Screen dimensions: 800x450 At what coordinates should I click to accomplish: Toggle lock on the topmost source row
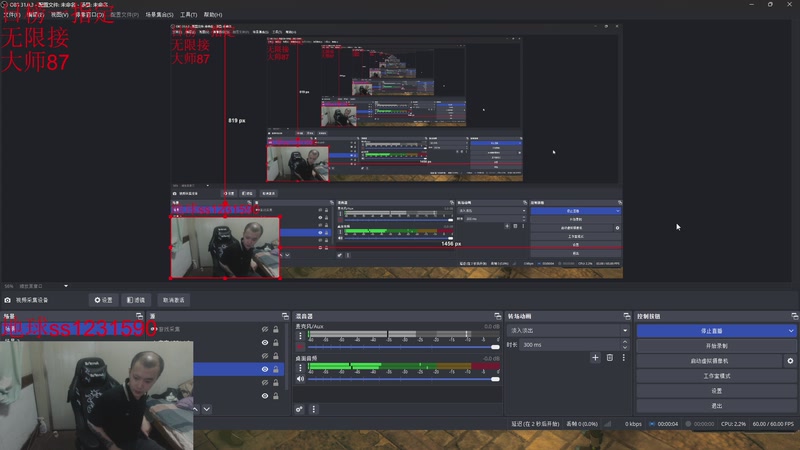click(x=276, y=330)
